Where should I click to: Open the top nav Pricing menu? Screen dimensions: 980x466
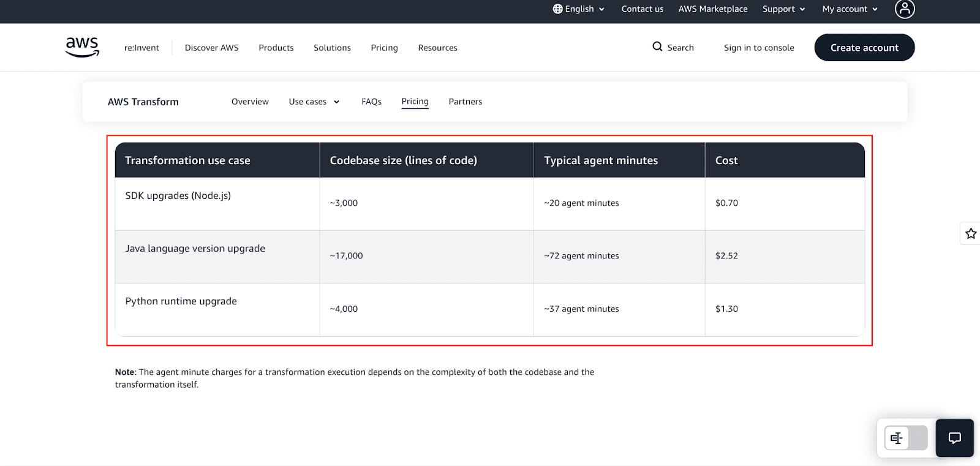(x=384, y=48)
